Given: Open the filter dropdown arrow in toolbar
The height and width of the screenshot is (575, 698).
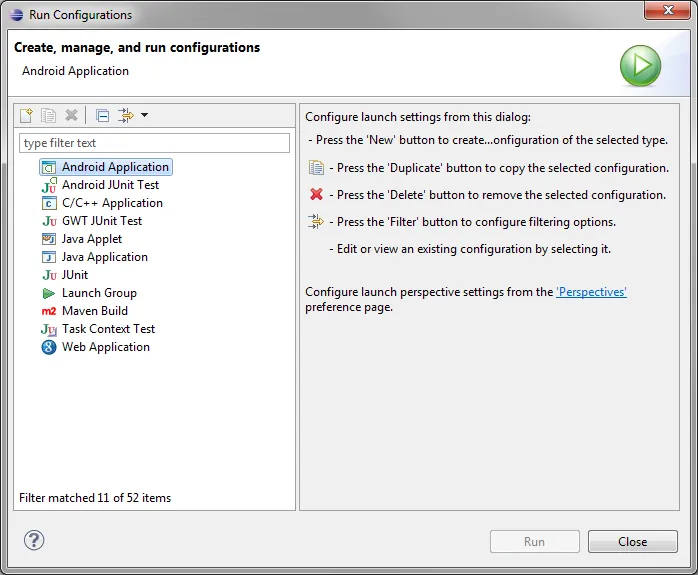Looking at the screenshot, I should [x=144, y=115].
